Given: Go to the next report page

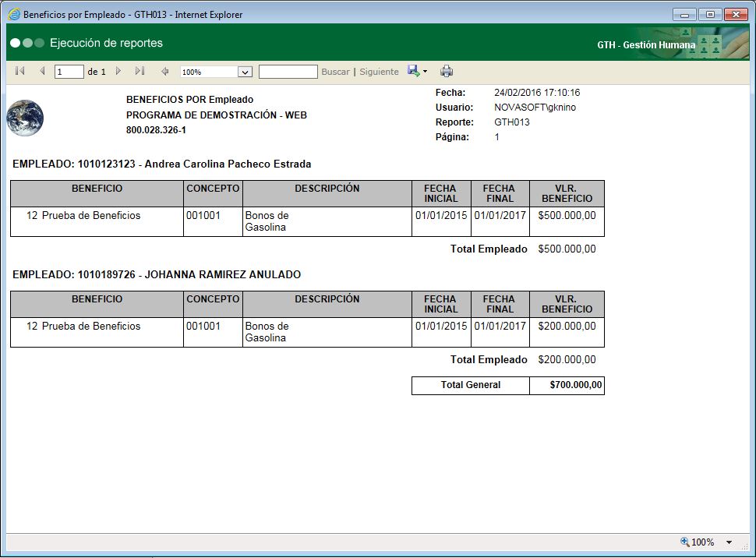Looking at the screenshot, I should click(118, 72).
